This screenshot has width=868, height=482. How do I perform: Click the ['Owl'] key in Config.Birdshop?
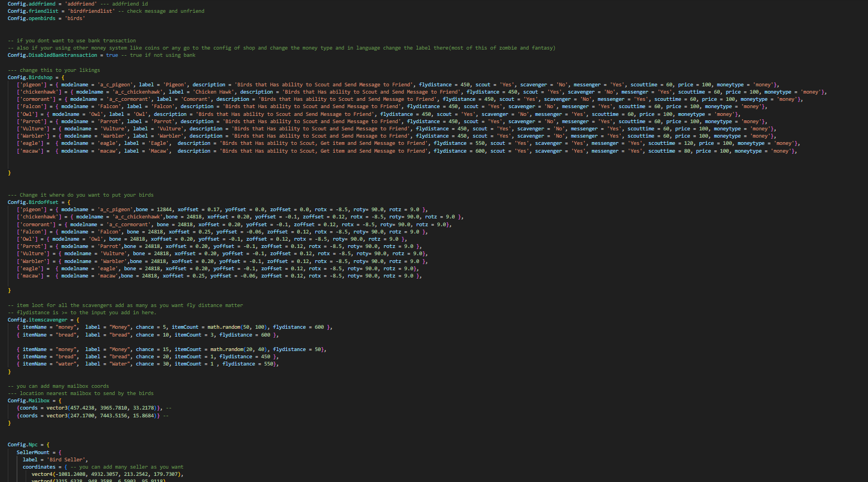(27, 114)
